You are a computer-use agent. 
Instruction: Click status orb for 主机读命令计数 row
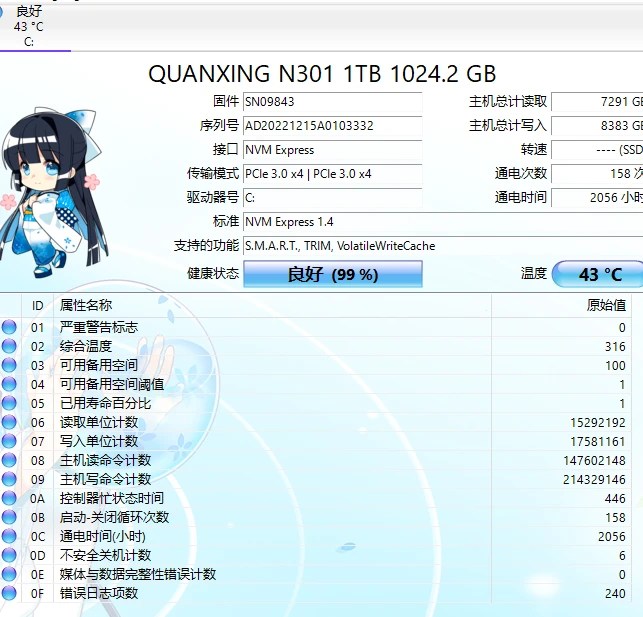pos(9,460)
